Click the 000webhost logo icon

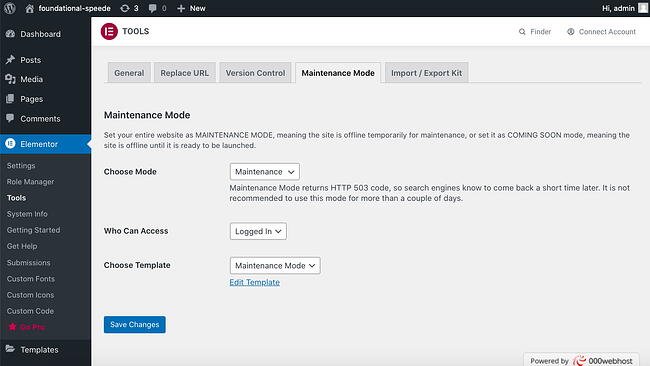click(579, 360)
